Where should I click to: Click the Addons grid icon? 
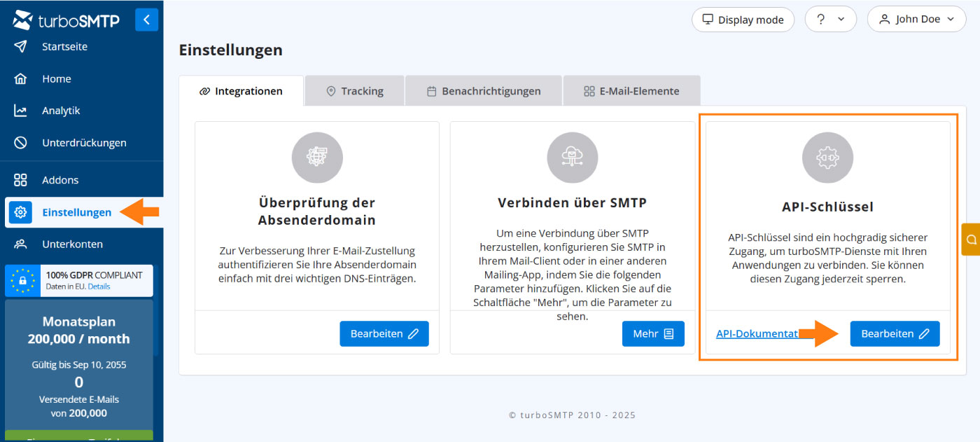click(21, 180)
